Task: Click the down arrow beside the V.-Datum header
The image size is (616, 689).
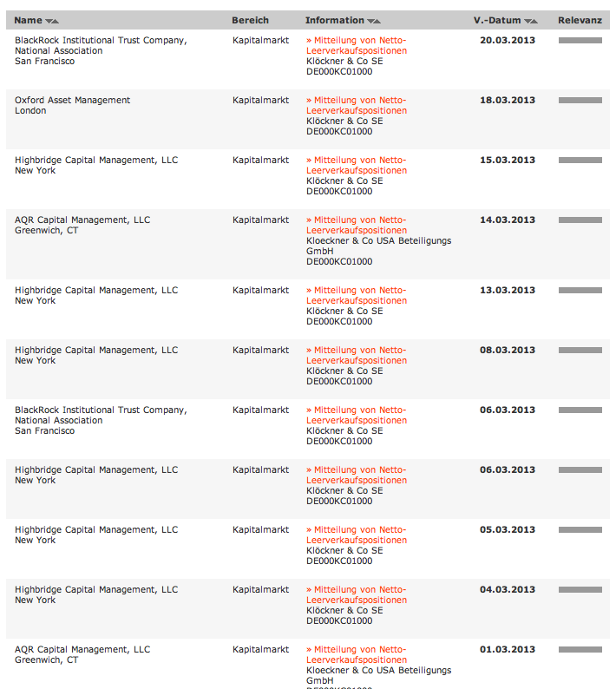Action: pyautogui.click(x=527, y=21)
